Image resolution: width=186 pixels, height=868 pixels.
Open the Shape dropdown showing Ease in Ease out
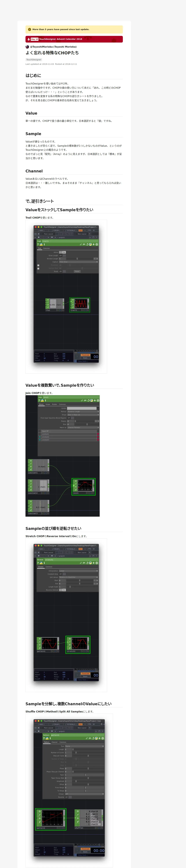pos(83,415)
